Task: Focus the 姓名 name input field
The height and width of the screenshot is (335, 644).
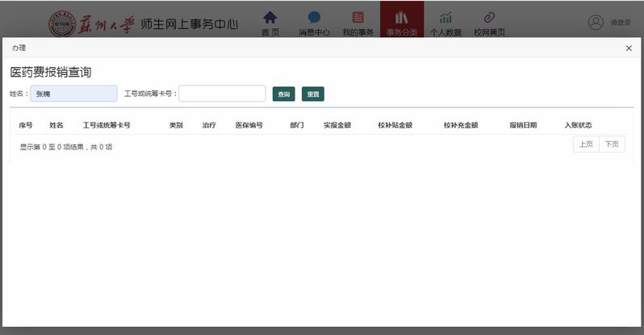Action: [x=73, y=94]
